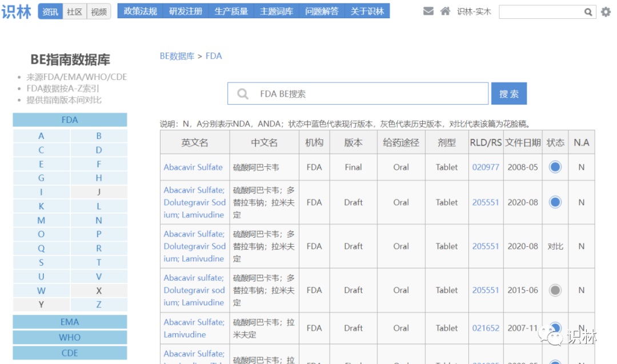Choose index letter U
The width and height of the screenshot is (617, 364).
[41, 277]
